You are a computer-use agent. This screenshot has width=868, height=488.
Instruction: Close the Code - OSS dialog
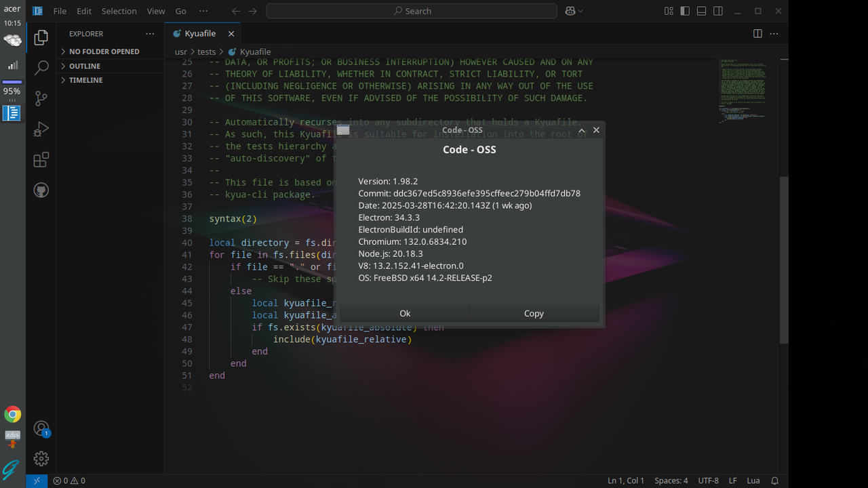click(596, 130)
